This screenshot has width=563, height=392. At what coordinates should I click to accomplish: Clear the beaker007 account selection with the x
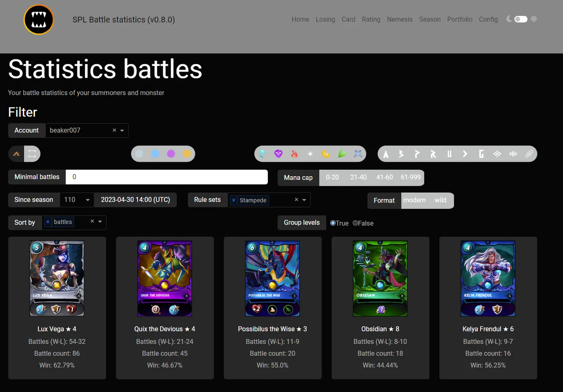pos(114,130)
